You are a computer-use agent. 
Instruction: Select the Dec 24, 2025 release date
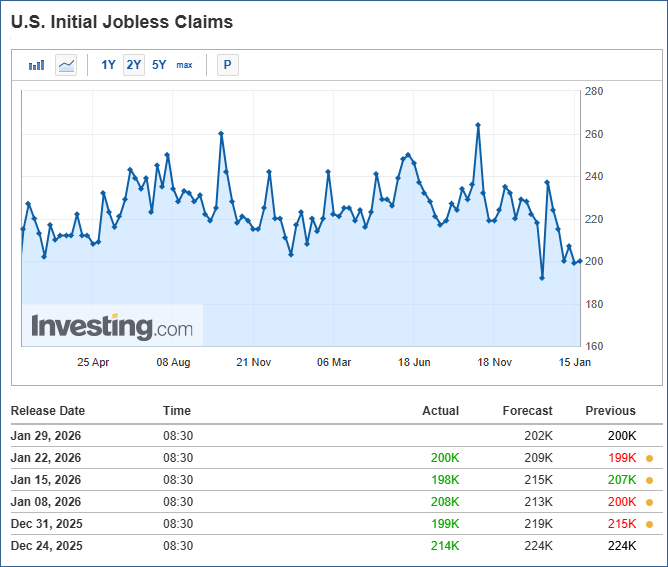[x=47, y=546]
